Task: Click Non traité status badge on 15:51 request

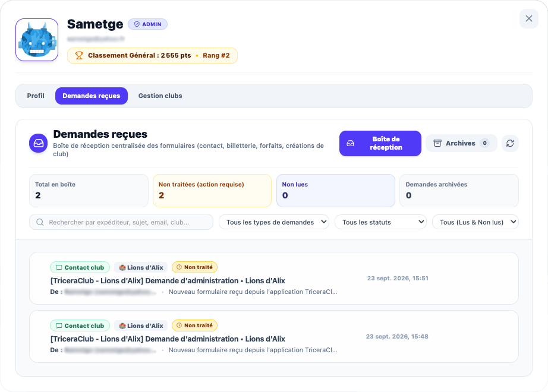Action: point(195,267)
